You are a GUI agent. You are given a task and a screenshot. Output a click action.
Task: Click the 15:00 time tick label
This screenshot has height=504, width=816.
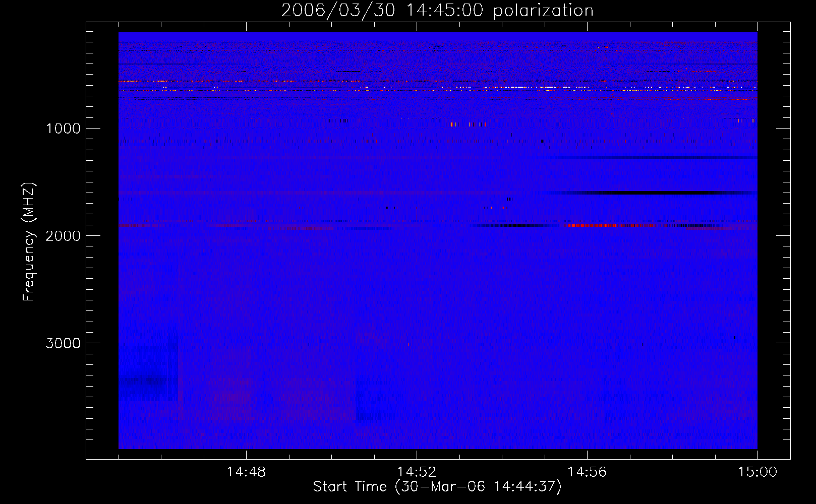tap(757, 472)
